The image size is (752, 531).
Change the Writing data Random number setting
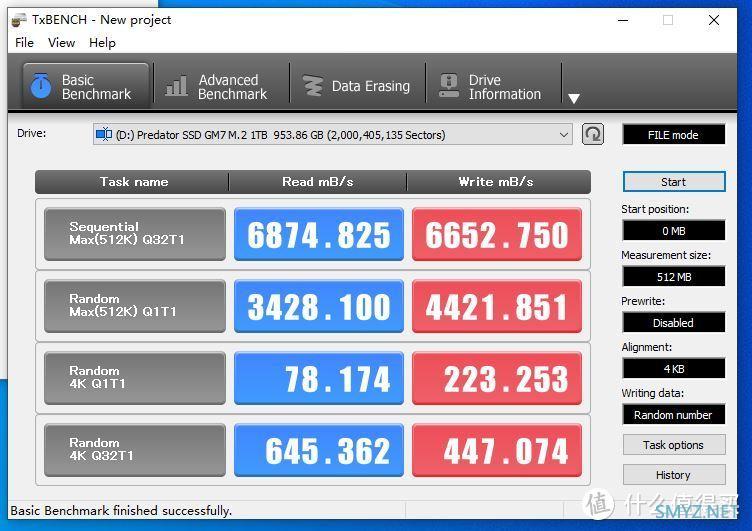point(673,415)
